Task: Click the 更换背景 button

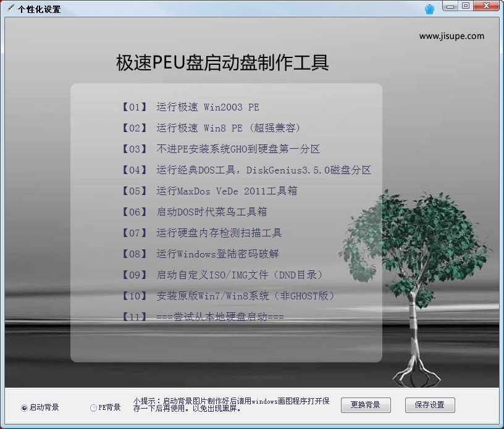Action: coord(366,405)
